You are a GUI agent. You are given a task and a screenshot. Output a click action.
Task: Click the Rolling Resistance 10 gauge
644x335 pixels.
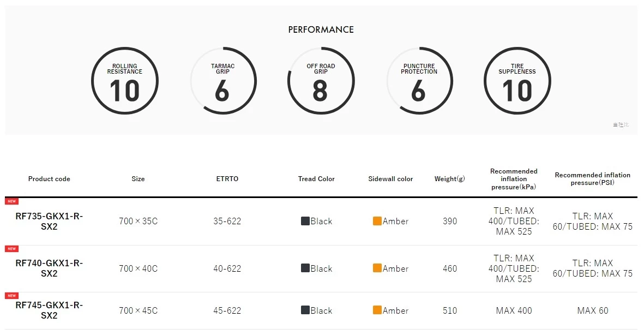coord(125,81)
